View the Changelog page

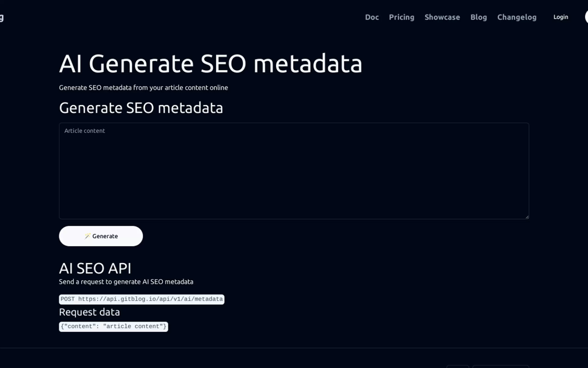[x=516, y=17]
